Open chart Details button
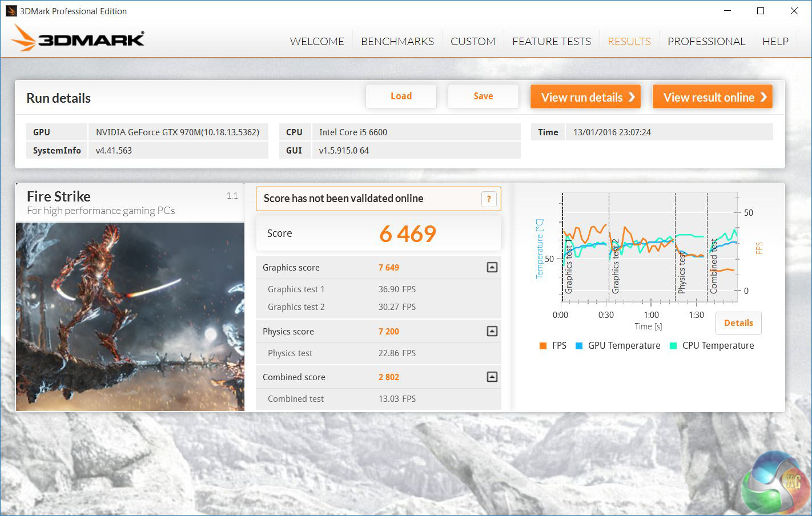 pos(738,323)
